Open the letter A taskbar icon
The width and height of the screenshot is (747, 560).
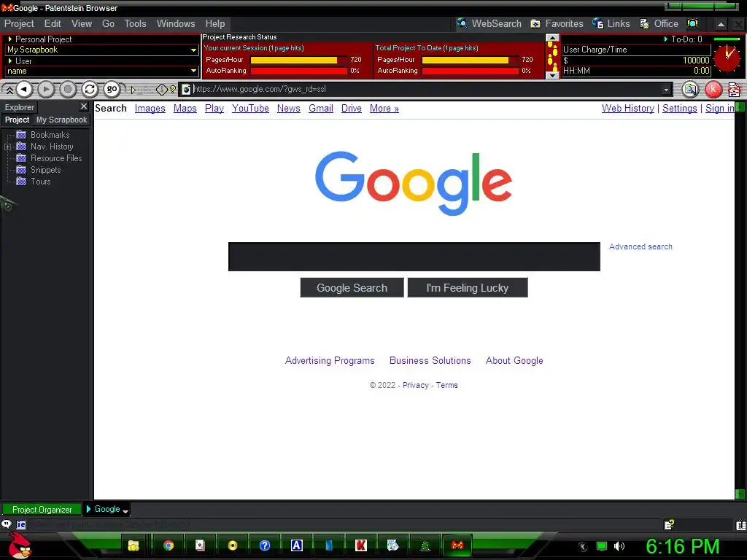click(x=297, y=545)
